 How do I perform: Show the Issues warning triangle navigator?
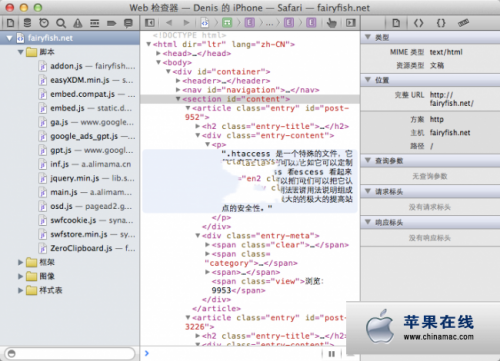tap(78, 23)
